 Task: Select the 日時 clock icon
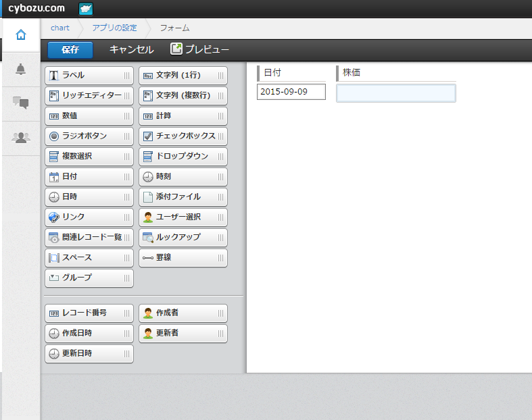(54, 197)
